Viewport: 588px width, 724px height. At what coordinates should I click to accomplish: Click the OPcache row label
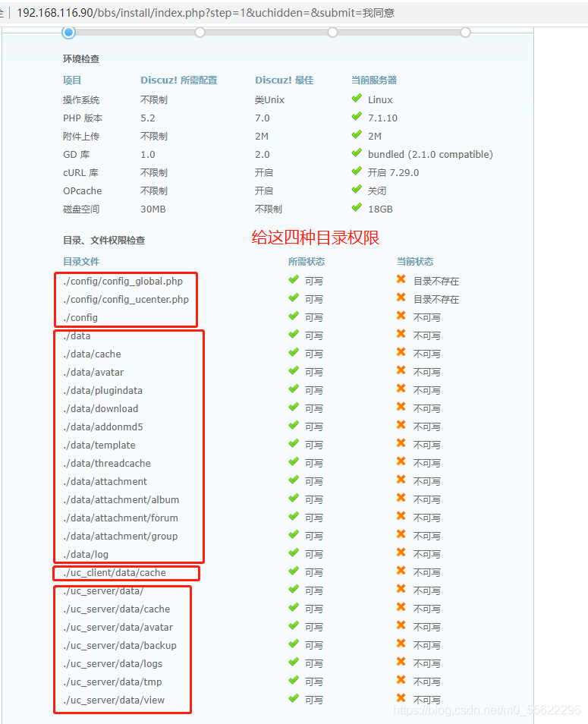click(82, 191)
